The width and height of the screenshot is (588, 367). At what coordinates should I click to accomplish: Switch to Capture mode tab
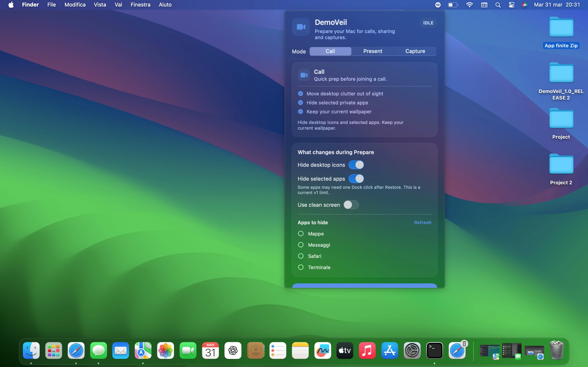[x=415, y=51]
